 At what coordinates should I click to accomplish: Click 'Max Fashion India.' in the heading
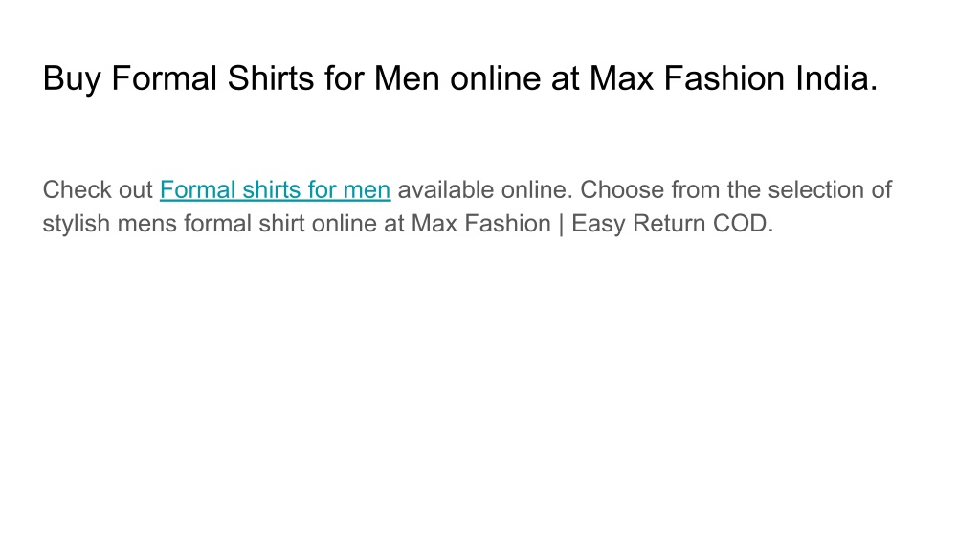(734, 78)
